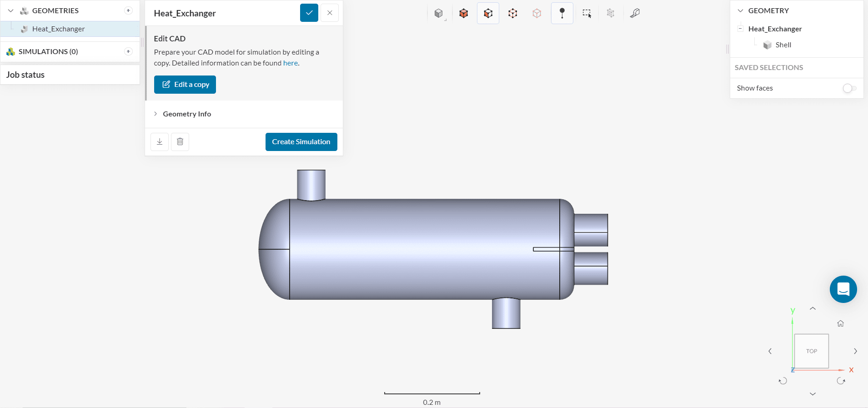The image size is (868, 408).
Task: Open the chat support bubble
Action: pyautogui.click(x=843, y=289)
